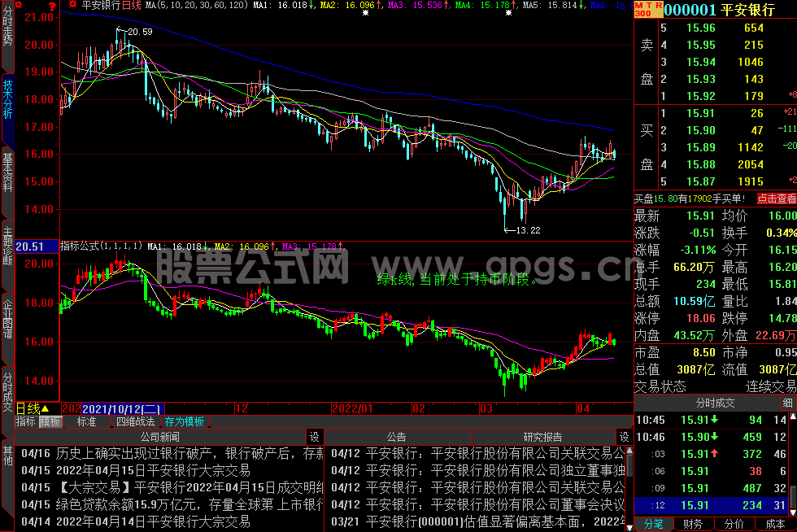Open the 分时走势 sidebar tab

(x=7, y=37)
